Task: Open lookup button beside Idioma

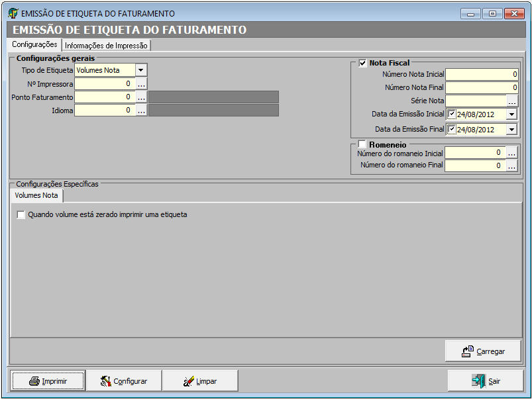Action: pyautogui.click(x=141, y=111)
